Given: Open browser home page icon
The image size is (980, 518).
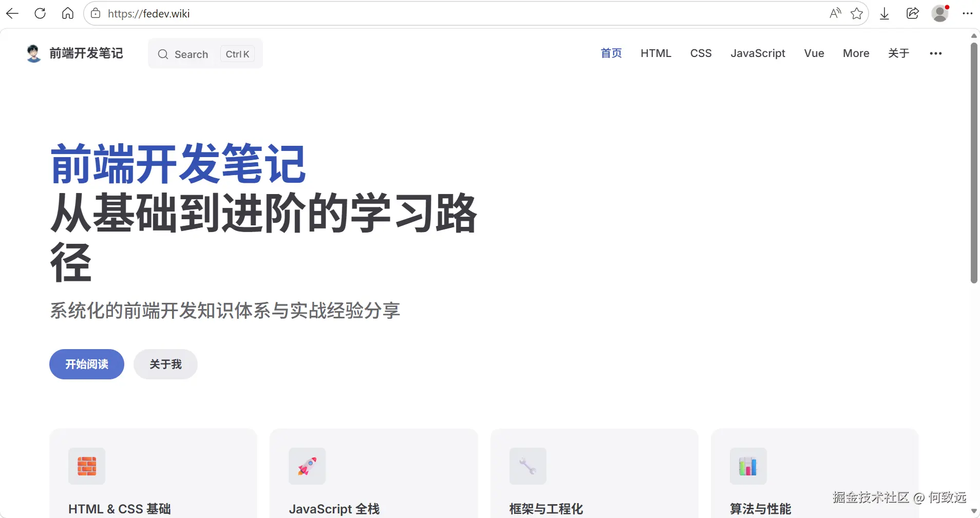Looking at the screenshot, I should point(68,14).
